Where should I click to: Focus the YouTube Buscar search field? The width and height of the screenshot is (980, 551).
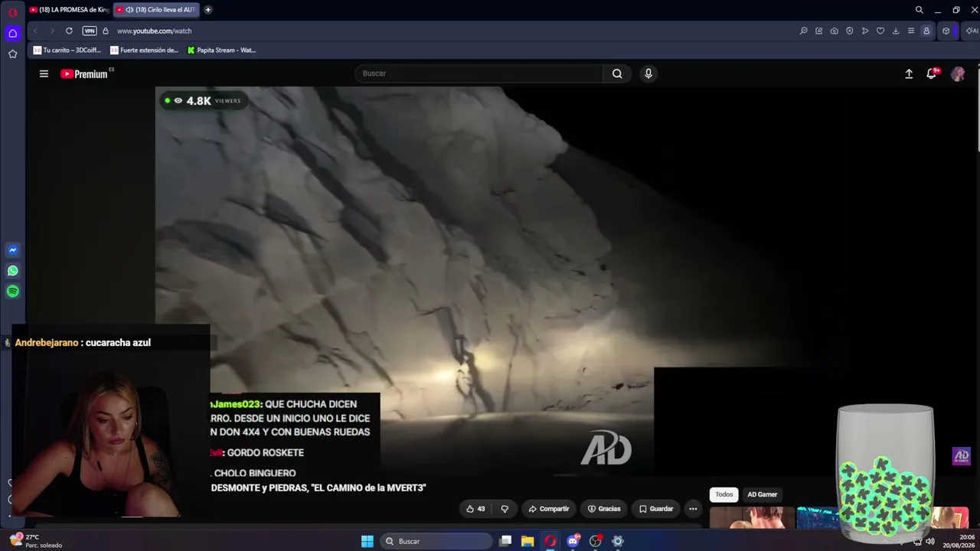click(x=479, y=73)
